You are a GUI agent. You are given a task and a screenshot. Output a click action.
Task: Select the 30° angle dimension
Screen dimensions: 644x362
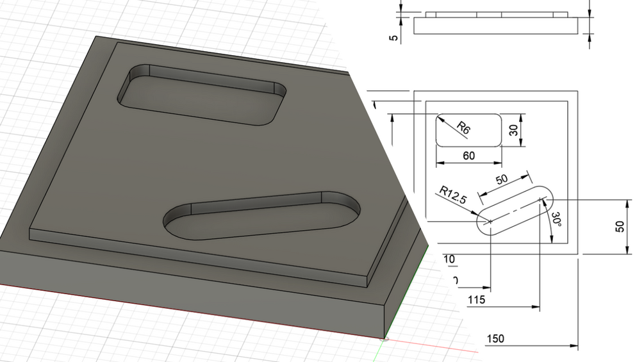coord(556,218)
